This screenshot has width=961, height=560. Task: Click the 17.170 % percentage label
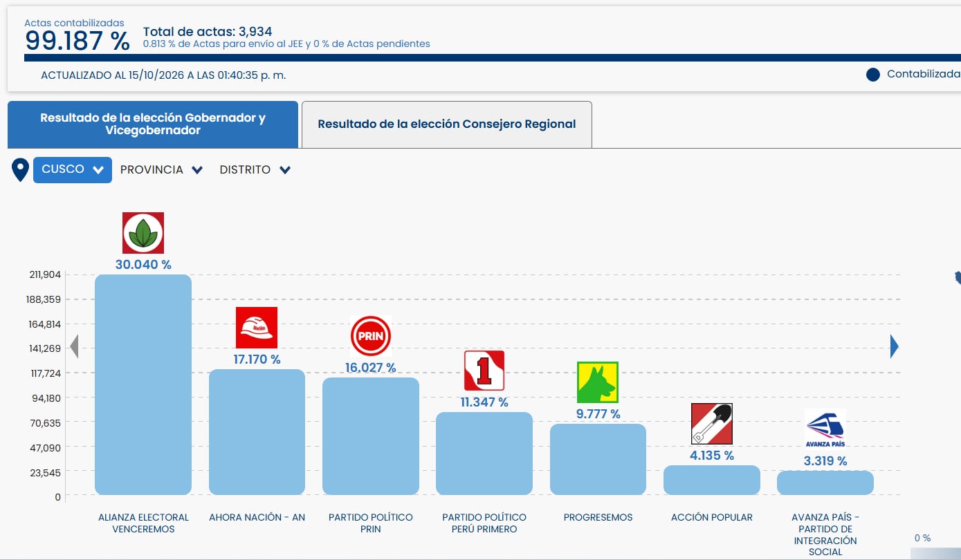click(x=257, y=360)
